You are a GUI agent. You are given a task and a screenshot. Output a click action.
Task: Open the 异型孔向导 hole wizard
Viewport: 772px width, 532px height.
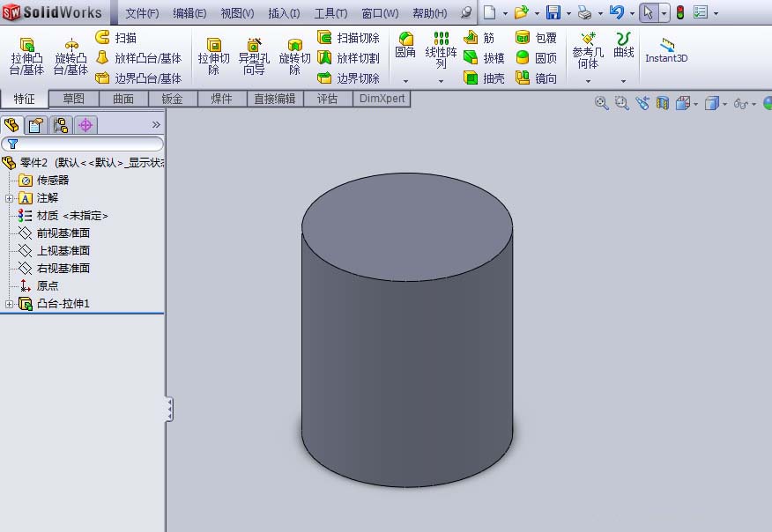pos(254,56)
